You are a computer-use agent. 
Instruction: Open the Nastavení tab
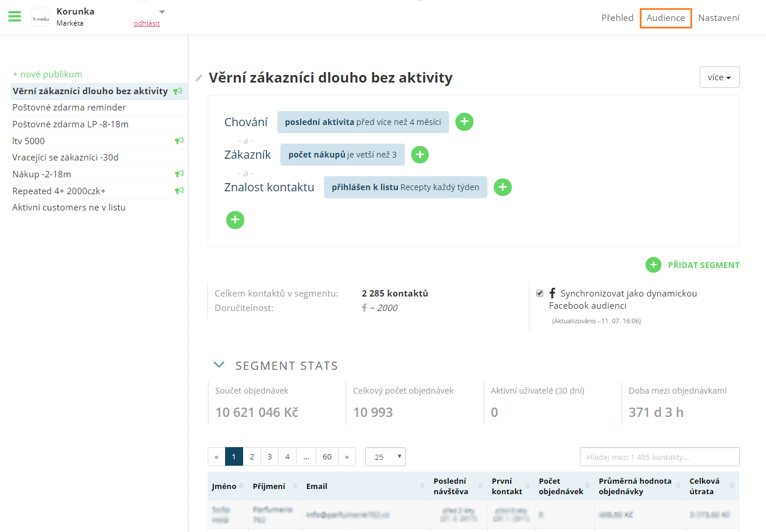coord(718,18)
